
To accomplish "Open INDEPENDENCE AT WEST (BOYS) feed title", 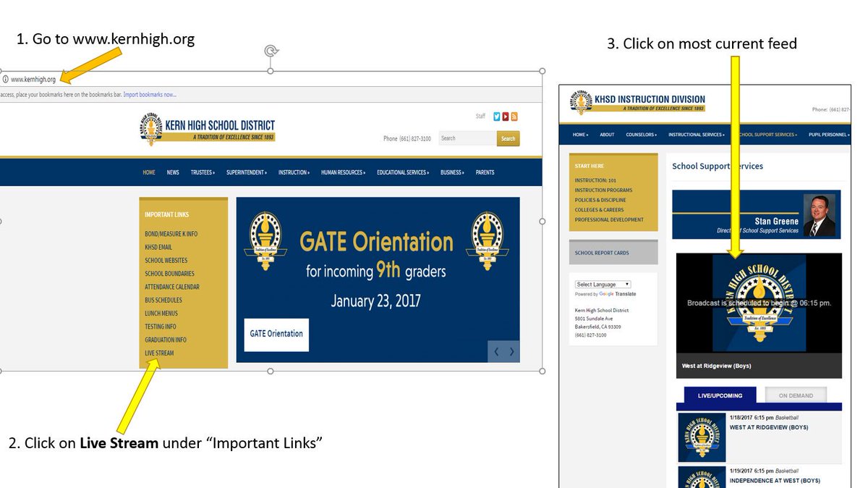I will click(775, 481).
